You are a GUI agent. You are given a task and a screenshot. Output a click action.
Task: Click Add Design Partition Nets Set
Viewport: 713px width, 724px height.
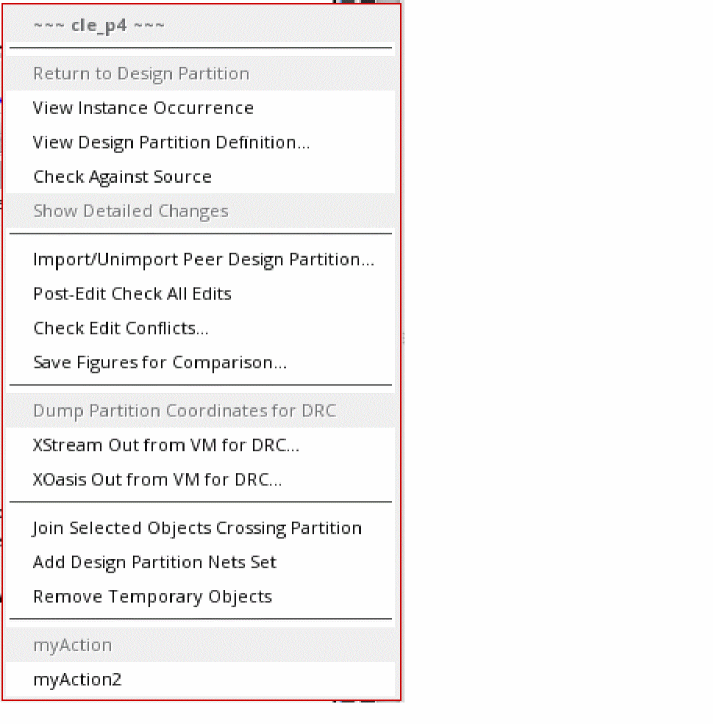(x=154, y=562)
